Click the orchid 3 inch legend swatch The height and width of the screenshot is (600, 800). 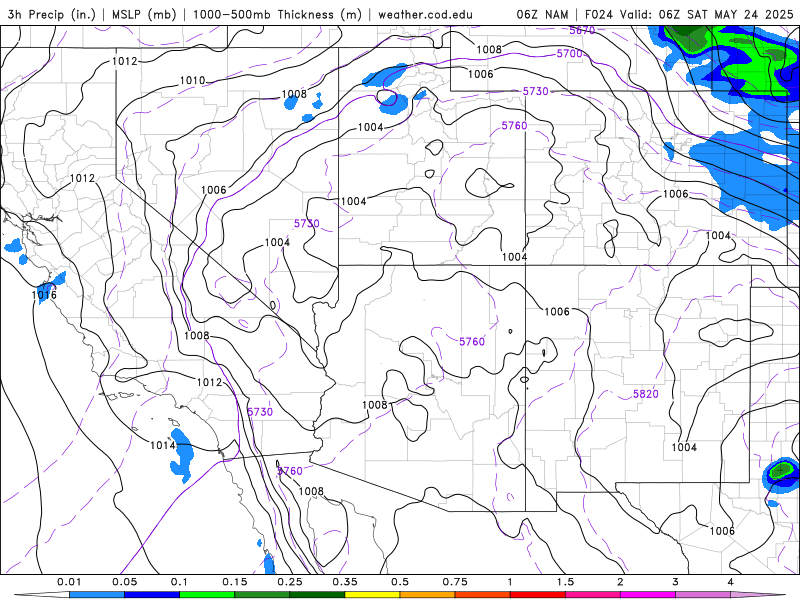click(x=703, y=595)
